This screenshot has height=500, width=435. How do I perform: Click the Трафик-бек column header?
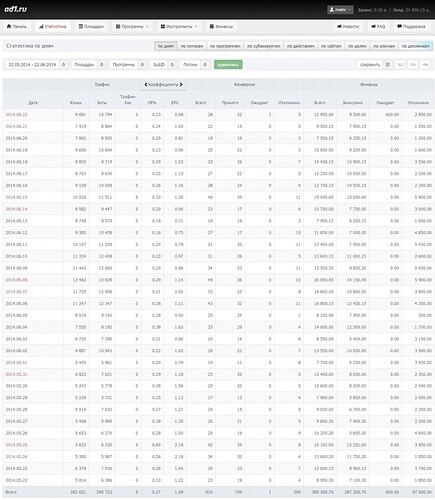click(x=128, y=99)
